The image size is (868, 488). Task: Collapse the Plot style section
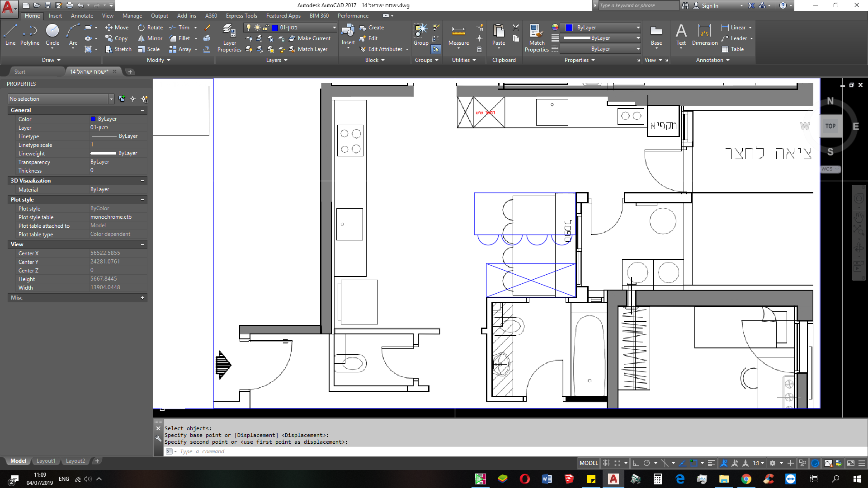coord(142,200)
